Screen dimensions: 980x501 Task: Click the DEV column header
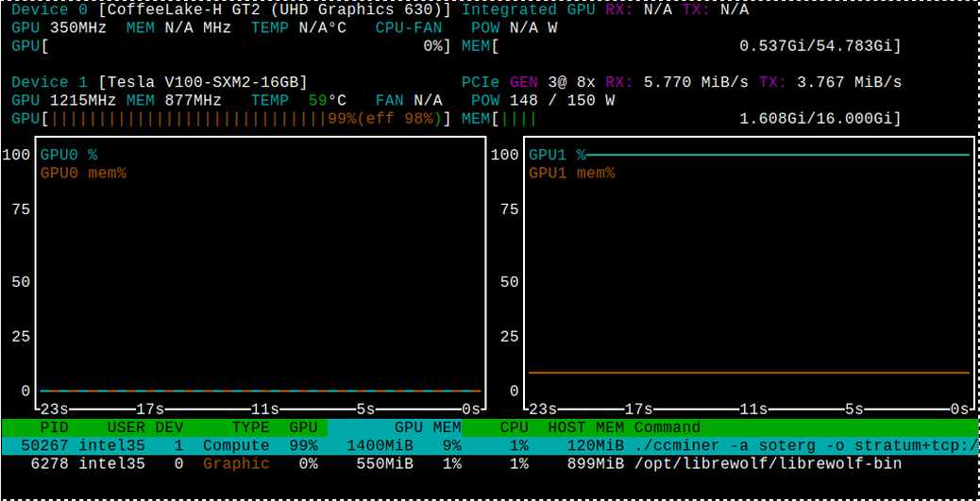coord(169,428)
